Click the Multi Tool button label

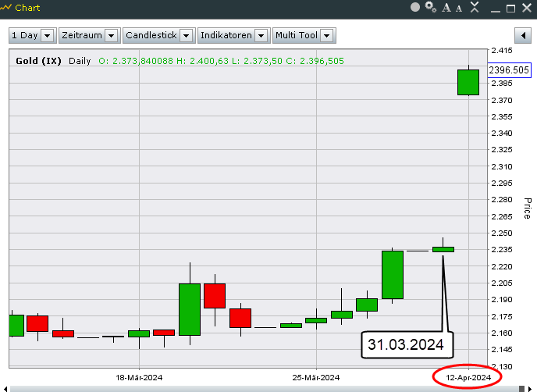coord(297,35)
